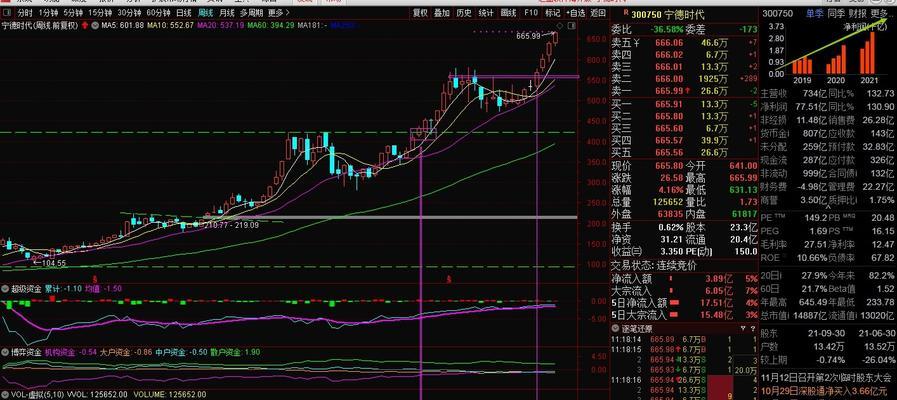The width and height of the screenshot is (897, 400).
Task: Expand 更多 in the finance panel
Action: (x=880, y=13)
